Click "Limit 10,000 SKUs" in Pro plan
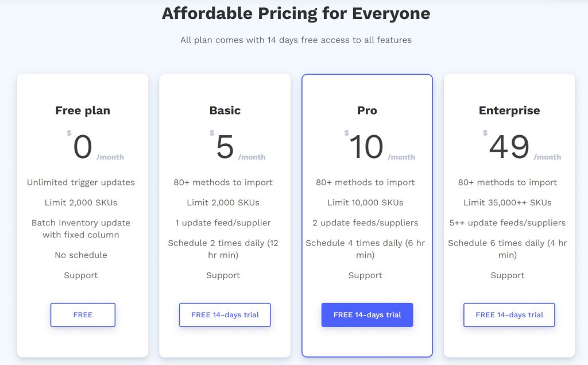The width and height of the screenshot is (588, 365). [365, 202]
